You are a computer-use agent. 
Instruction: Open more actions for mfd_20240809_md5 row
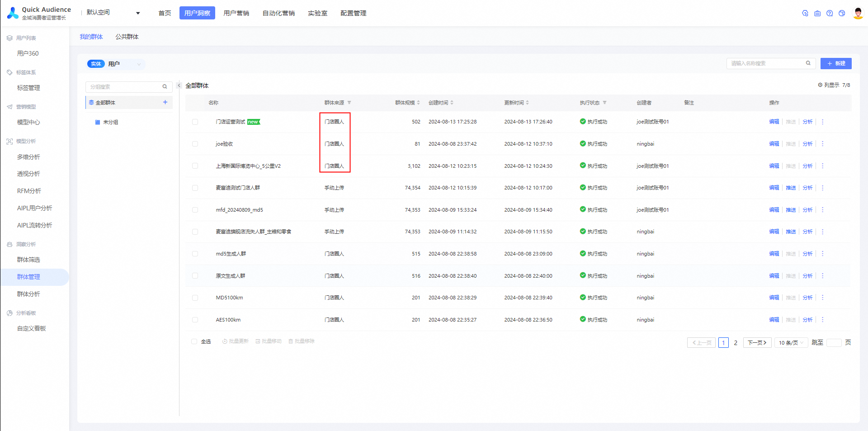click(x=822, y=210)
